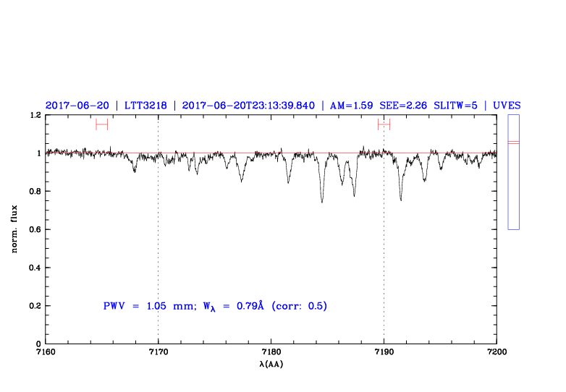Click the 7180 x-axis tick label
Viewport: 566px width, 392px height.
click(271, 352)
